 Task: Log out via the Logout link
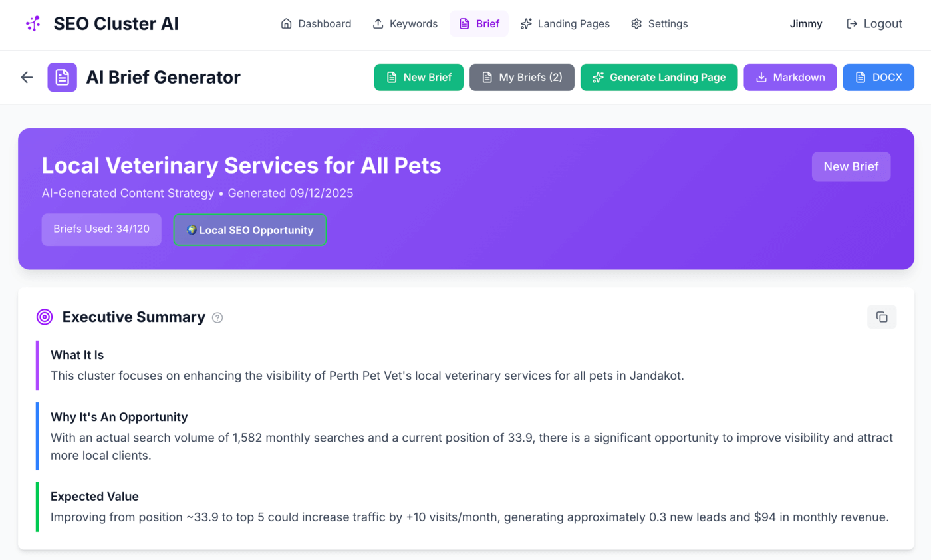point(874,23)
